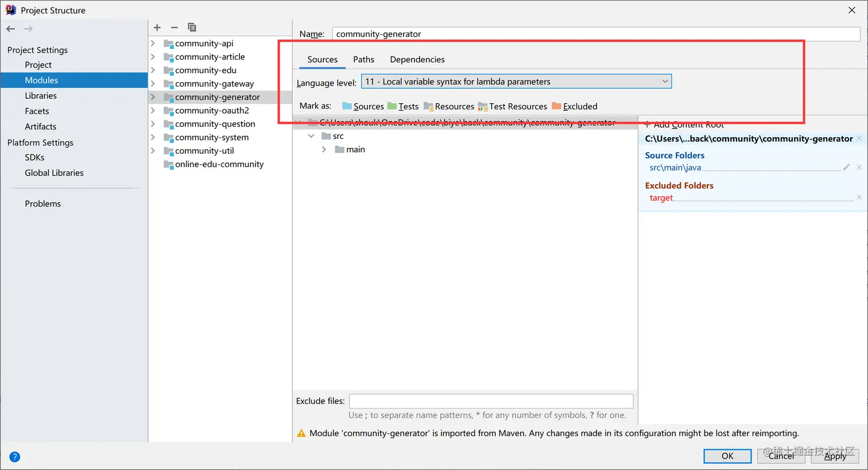The height and width of the screenshot is (470, 868).
Task: Open Facets settings
Action: tap(37, 111)
